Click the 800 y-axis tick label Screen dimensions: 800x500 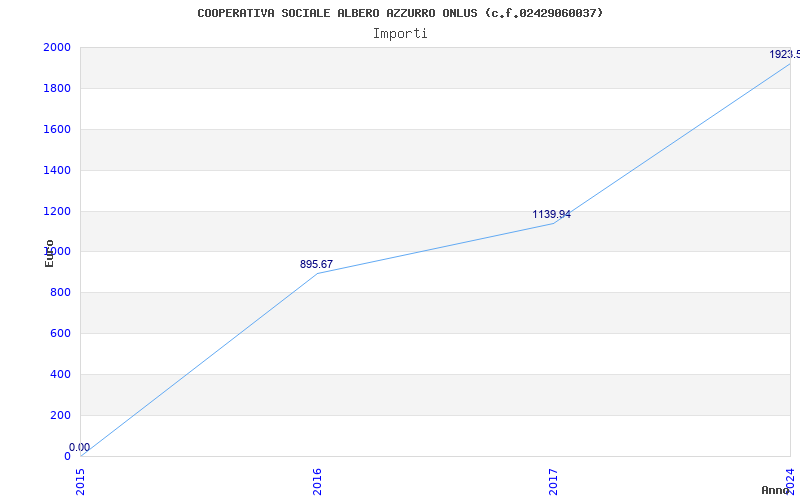(x=60, y=293)
